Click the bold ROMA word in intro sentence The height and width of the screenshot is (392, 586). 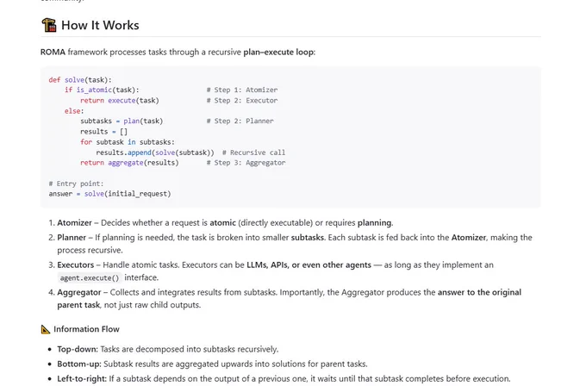pos(53,52)
